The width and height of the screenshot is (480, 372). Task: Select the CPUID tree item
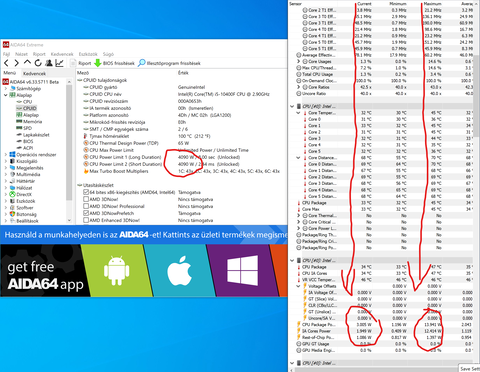(26, 108)
